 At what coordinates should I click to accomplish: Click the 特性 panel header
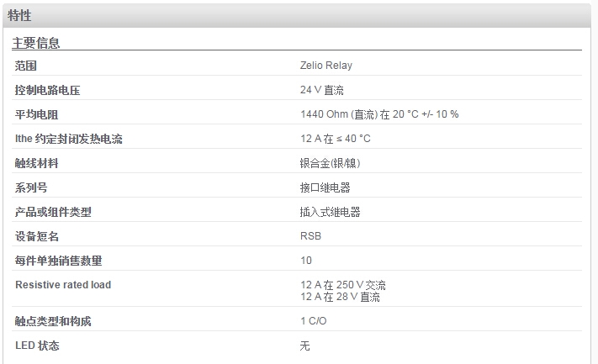coord(297,16)
